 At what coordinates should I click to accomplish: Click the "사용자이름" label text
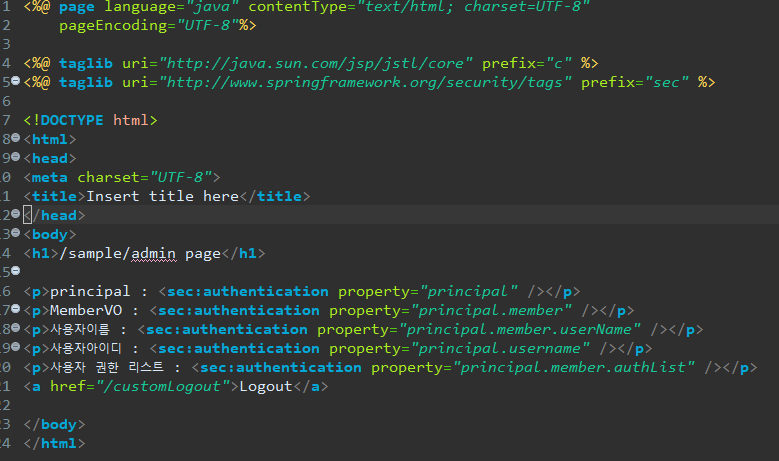[79, 329]
